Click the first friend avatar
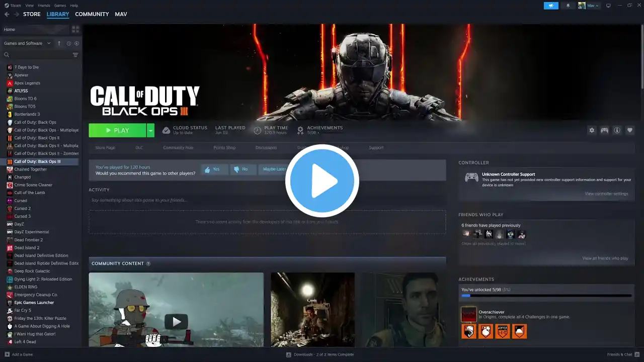Image resolution: width=644 pixels, height=362 pixels. point(466,234)
